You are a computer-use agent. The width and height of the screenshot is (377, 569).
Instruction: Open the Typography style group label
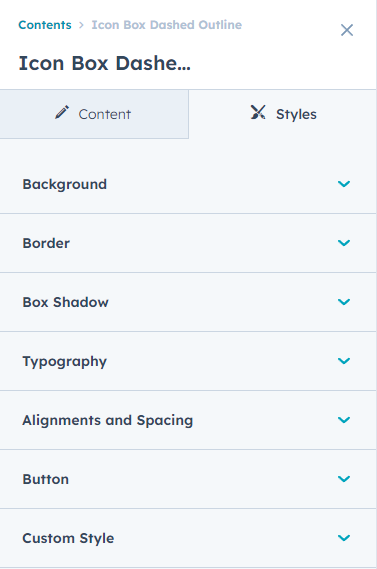click(65, 362)
